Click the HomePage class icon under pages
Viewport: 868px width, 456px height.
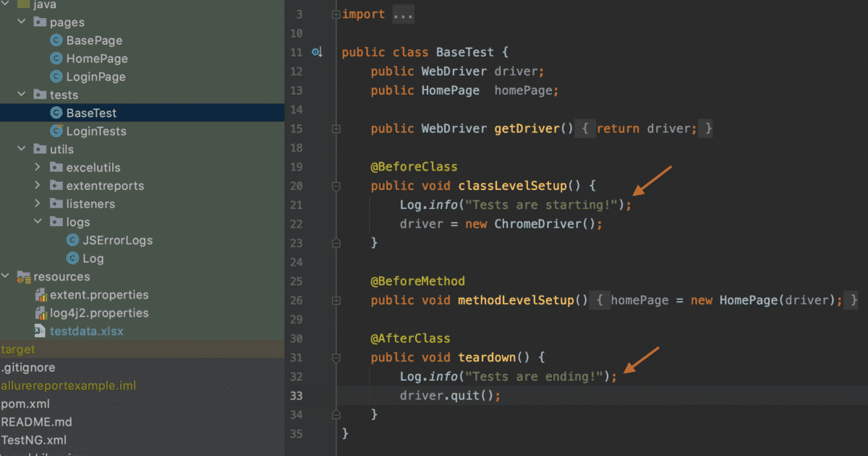[x=55, y=59]
